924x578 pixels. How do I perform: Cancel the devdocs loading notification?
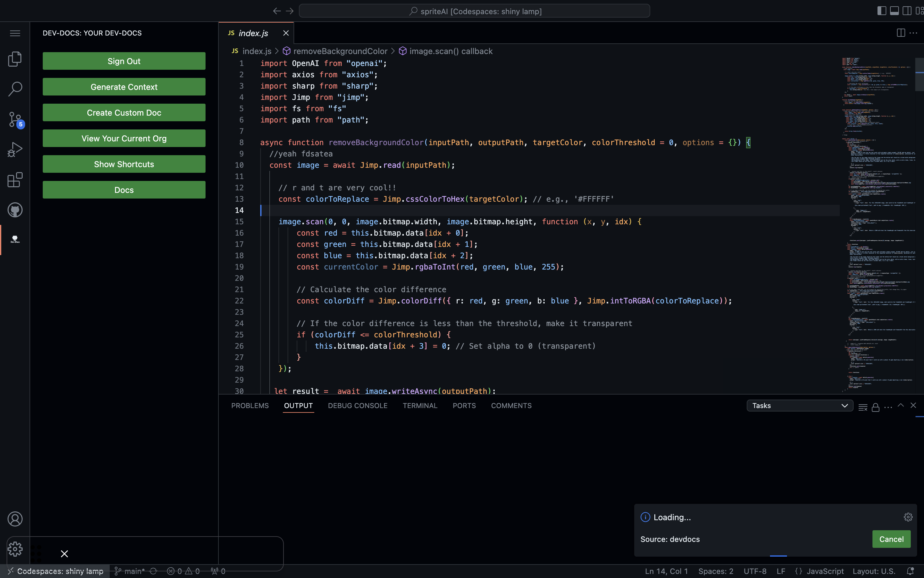click(x=891, y=539)
